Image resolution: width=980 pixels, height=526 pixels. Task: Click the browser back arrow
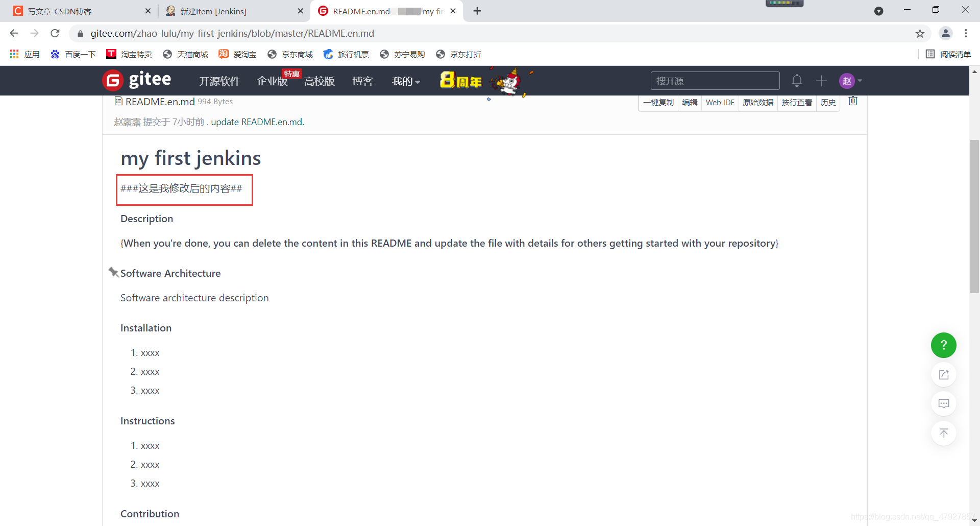tap(14, 33)
